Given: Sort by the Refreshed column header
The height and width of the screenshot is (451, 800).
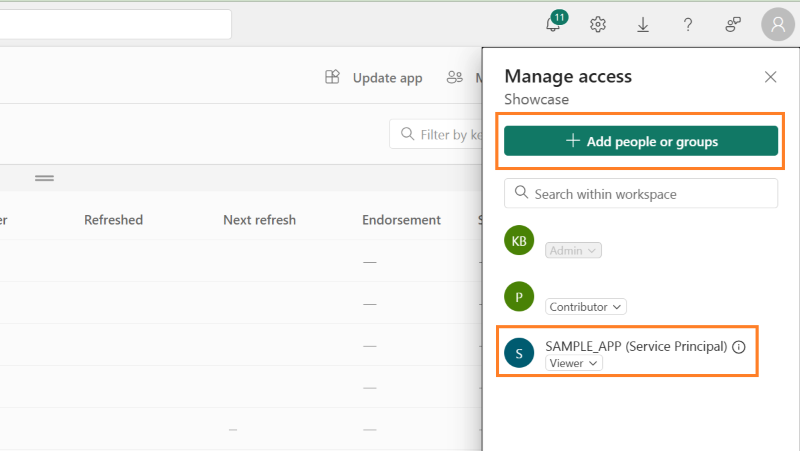Looking at the screenshot, I should point(113,220).
